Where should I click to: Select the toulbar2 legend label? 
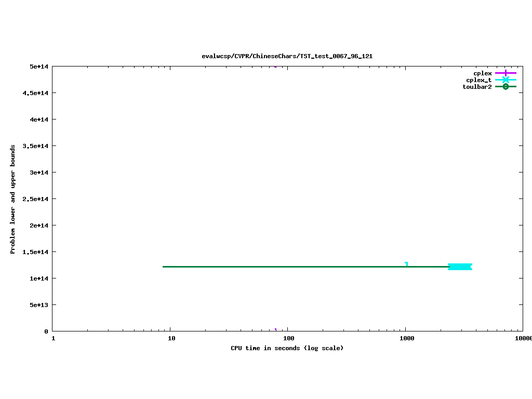(477, 87)
